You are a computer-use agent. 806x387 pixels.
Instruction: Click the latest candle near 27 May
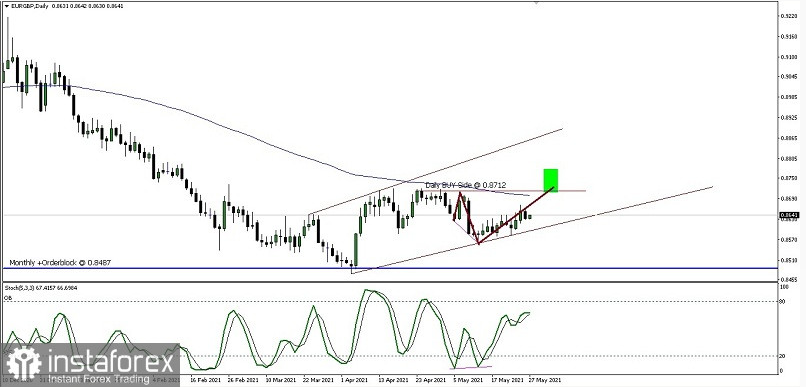(530, 216)
